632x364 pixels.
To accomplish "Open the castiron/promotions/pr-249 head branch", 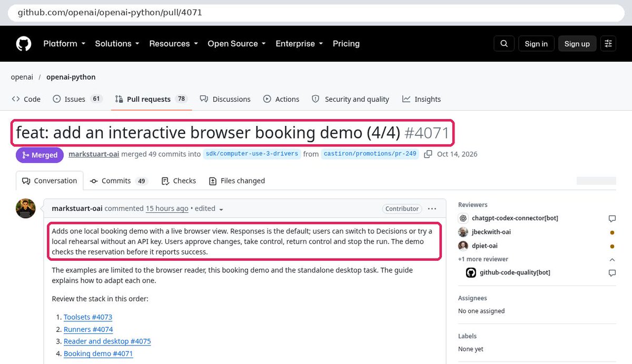I will [x=370, y=154].
